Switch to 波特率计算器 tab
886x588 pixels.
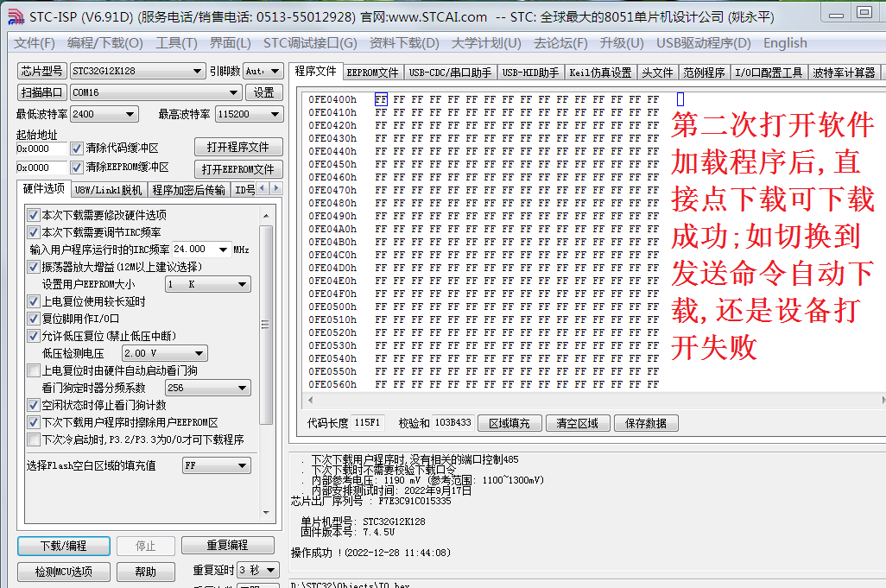pos(844,73)
